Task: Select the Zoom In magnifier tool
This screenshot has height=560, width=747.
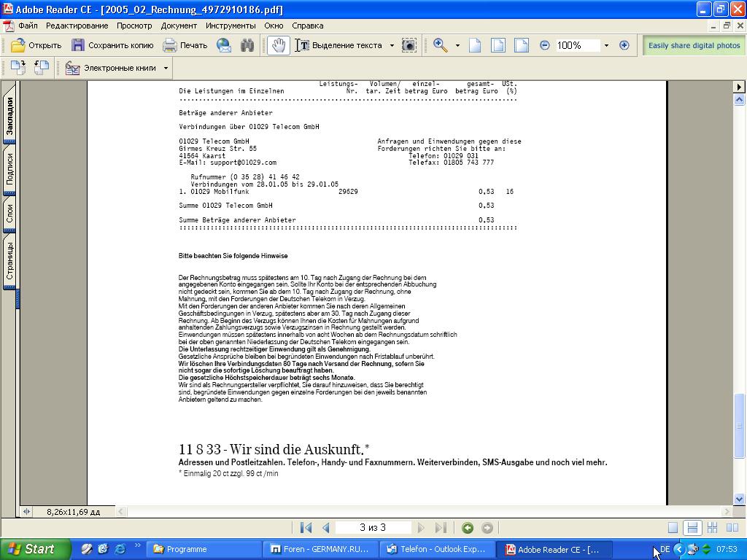Action: click(x=440, y=45)
